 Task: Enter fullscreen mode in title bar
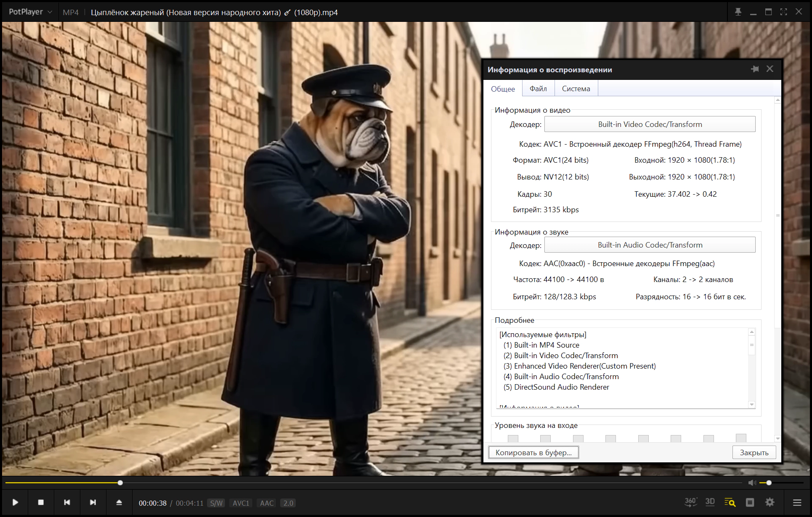(x=783, y=12)
